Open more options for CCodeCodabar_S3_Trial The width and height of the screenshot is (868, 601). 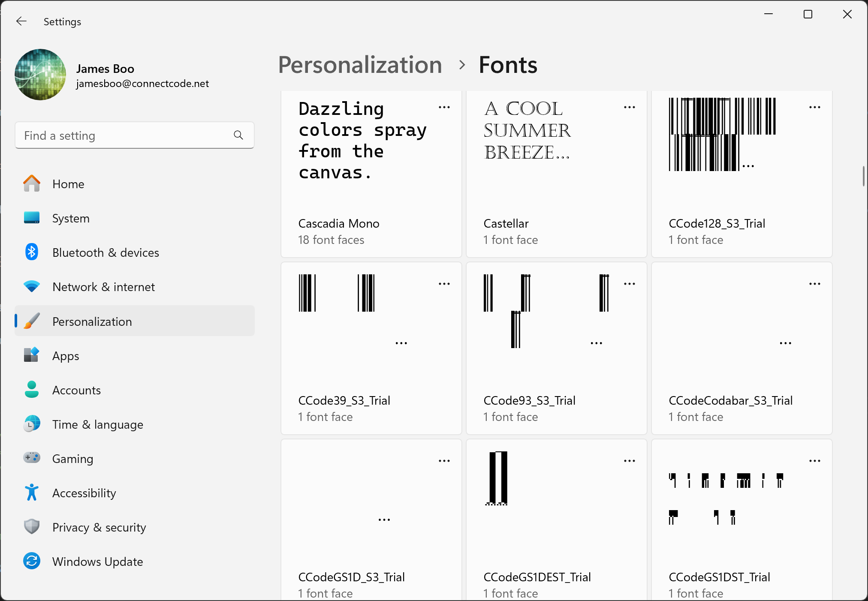point(815,284)
